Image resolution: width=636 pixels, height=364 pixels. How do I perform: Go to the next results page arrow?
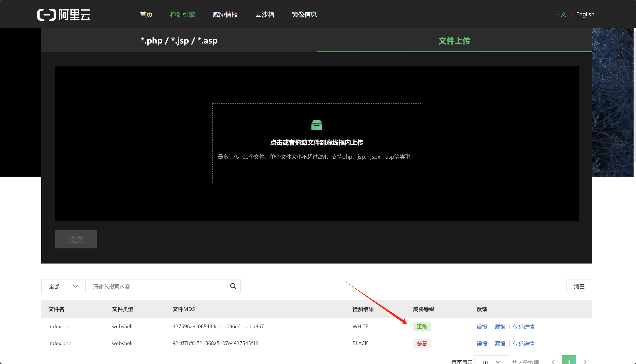(x=585, y=362)
